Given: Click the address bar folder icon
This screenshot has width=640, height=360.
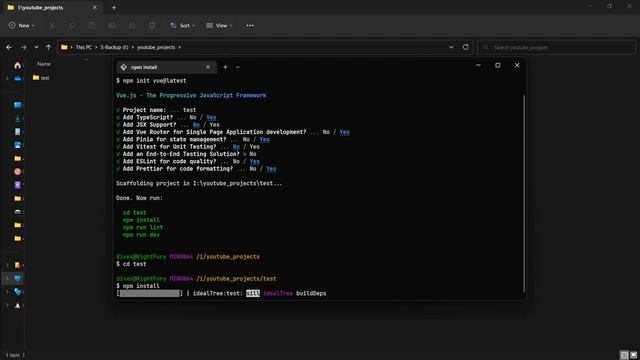Looking at the screenshot, I should [64, 47].
